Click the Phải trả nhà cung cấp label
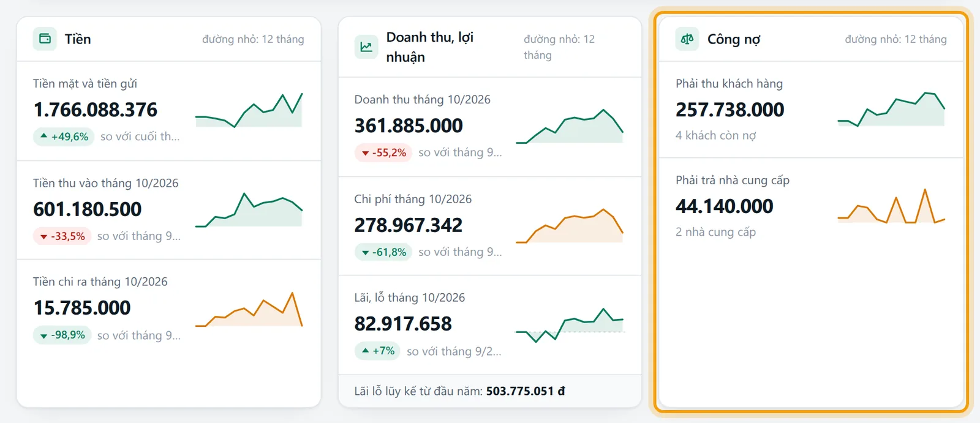Screen dimensions: 980x423 tap(733, 180)
